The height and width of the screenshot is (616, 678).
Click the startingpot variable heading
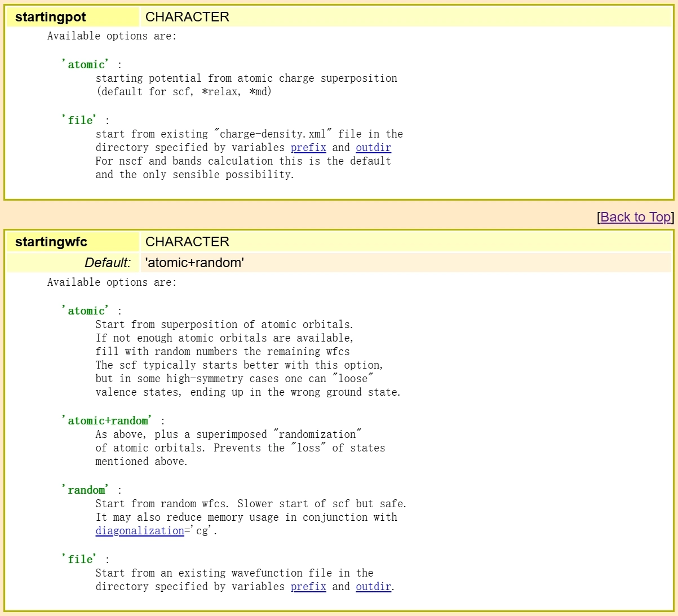pos(51,17)
